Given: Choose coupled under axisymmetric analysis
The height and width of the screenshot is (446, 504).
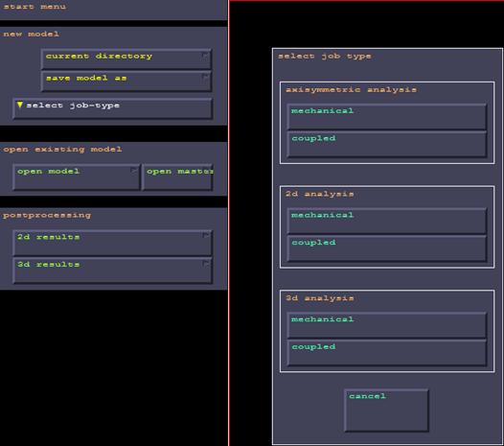Looking at the screenshot, I should click(x=387, y=145).
